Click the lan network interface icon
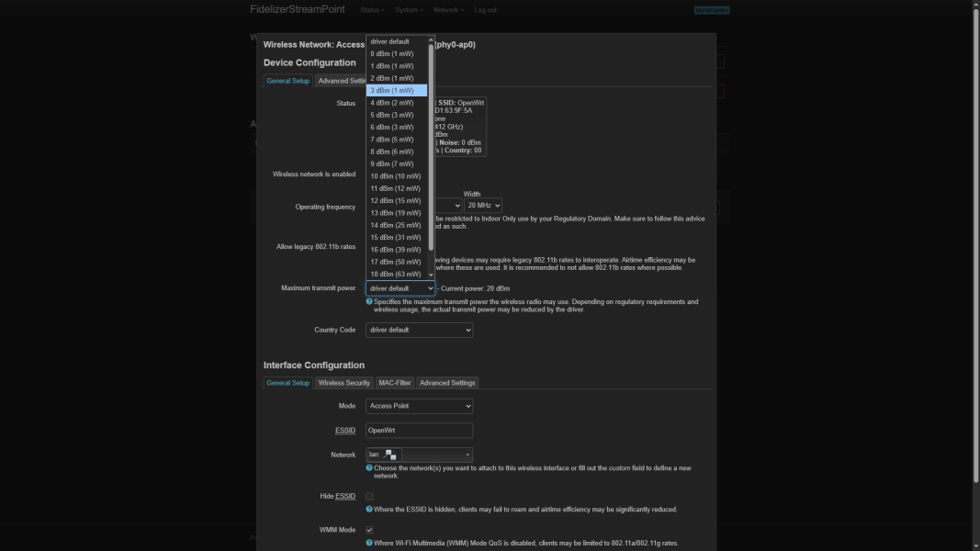Image resolution: width=980 pixels, height=551 pixels. pos(390,455)
